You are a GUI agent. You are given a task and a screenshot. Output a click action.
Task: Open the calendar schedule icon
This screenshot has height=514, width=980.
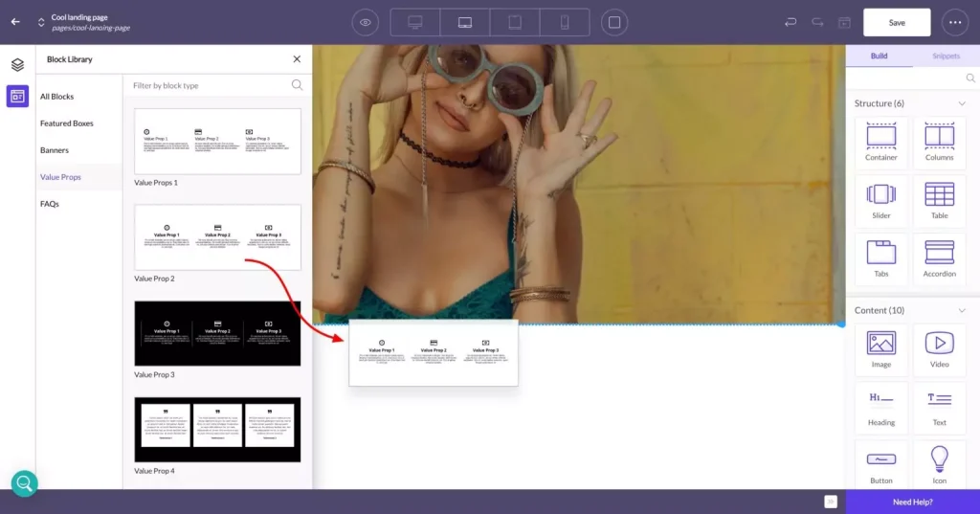[844, 23]
